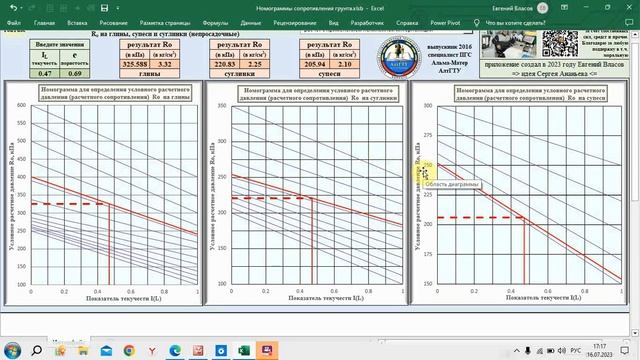Click the 'Введите значения' header cell
Viewport: 640px width, 360px height.
(x=60, y=44)
